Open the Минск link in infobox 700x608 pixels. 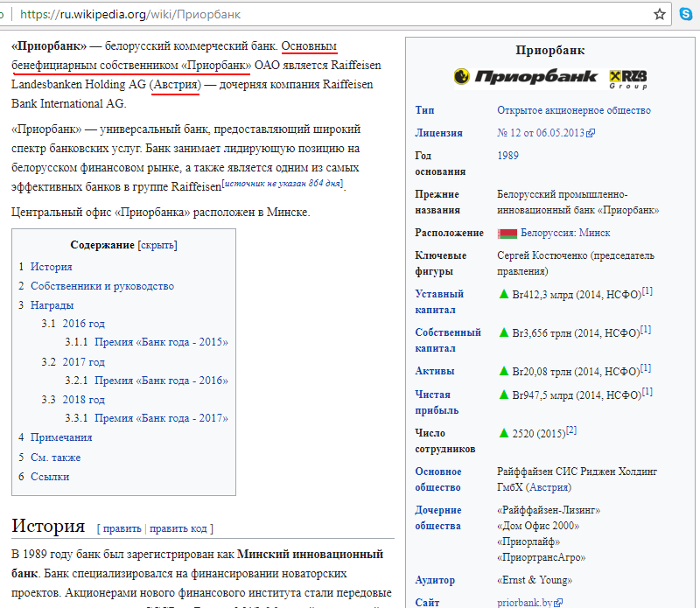[594, 233]
